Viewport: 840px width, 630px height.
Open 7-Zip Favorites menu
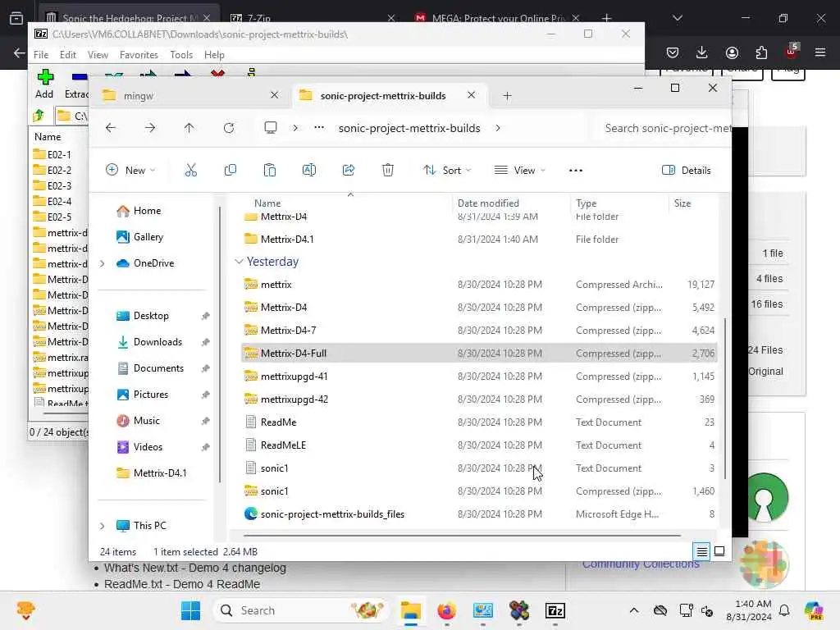[x=139, y=55]
